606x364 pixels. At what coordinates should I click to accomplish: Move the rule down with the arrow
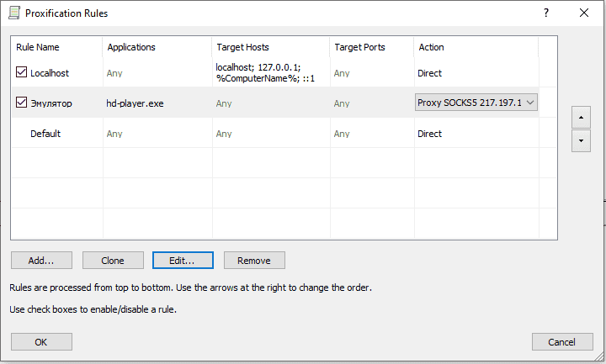click(580, 140)
